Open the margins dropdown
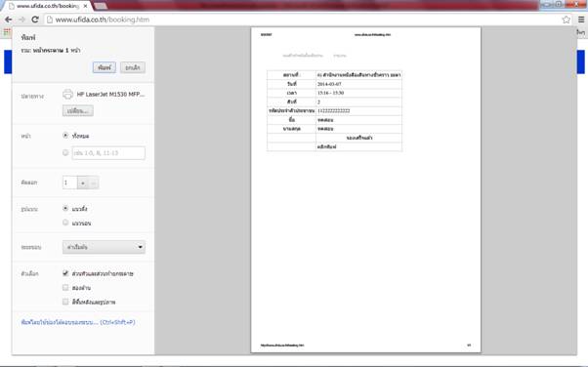This screenshot has height=367, width=588. pyautogui.click(x=104, y=247)
